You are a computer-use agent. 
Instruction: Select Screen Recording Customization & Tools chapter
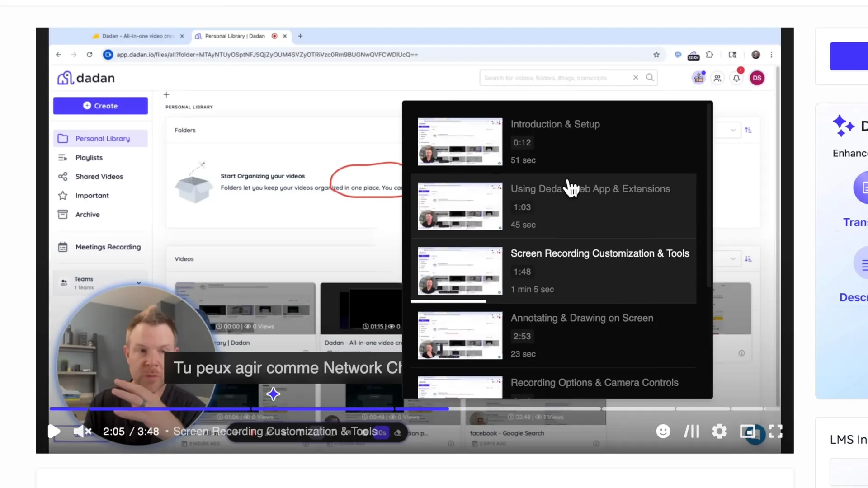coord(554,271)
